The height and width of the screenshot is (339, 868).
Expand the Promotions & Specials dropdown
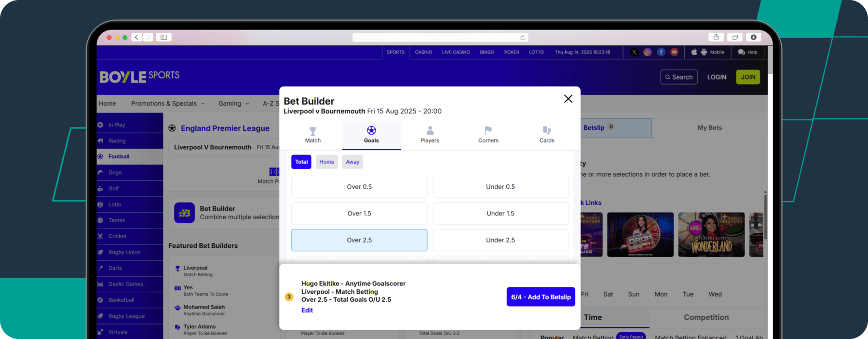click(168, 103)
